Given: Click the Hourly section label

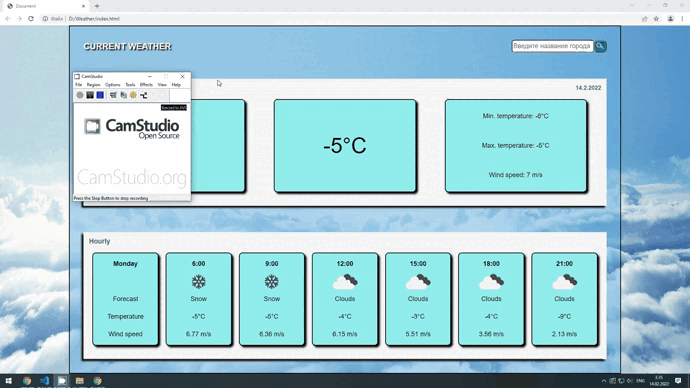Looking at the screenshot, I should [99, 241].
